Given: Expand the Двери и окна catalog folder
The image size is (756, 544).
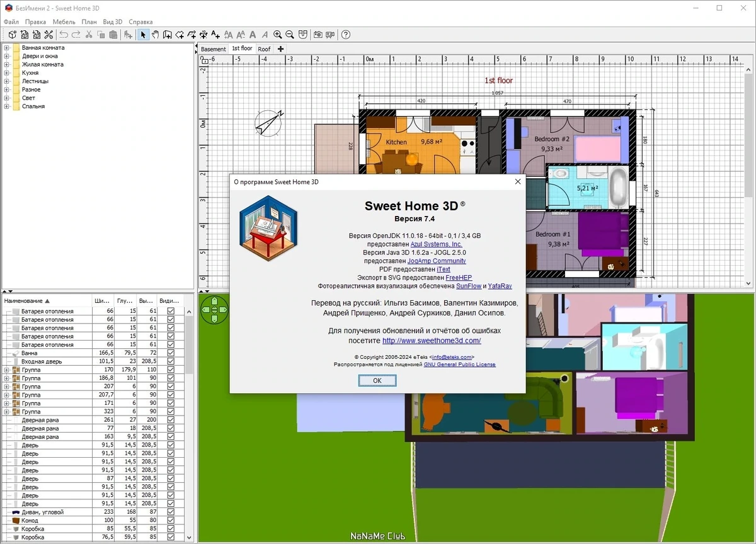Looking at the screenshot, I should pyautogui.click(x=7, y=56).
